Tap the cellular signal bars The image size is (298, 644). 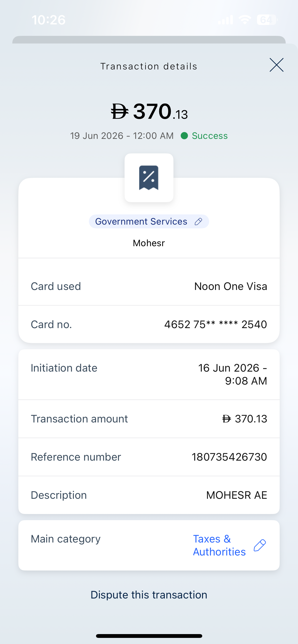click(x=225, y=20)
